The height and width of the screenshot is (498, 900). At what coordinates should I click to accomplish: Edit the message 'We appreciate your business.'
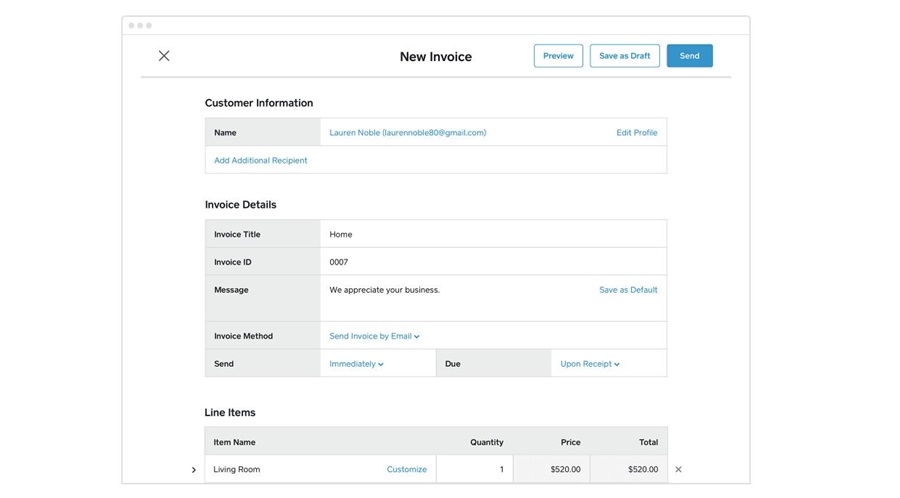(x=385, y=290)
